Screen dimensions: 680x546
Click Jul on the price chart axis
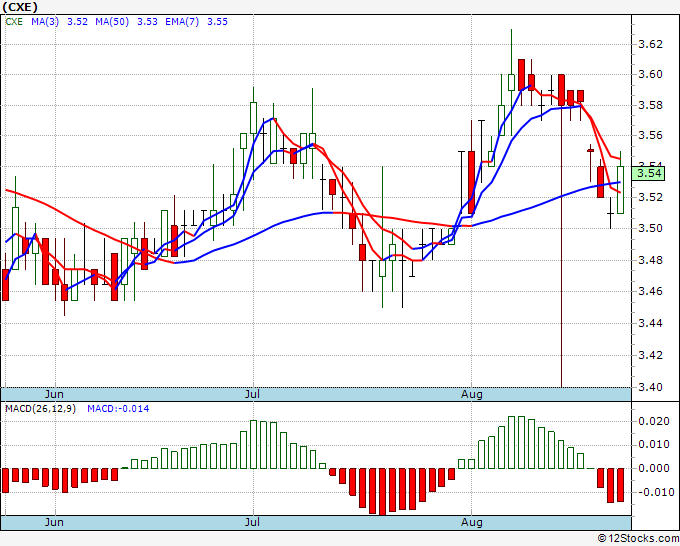(x=252, y=394)
